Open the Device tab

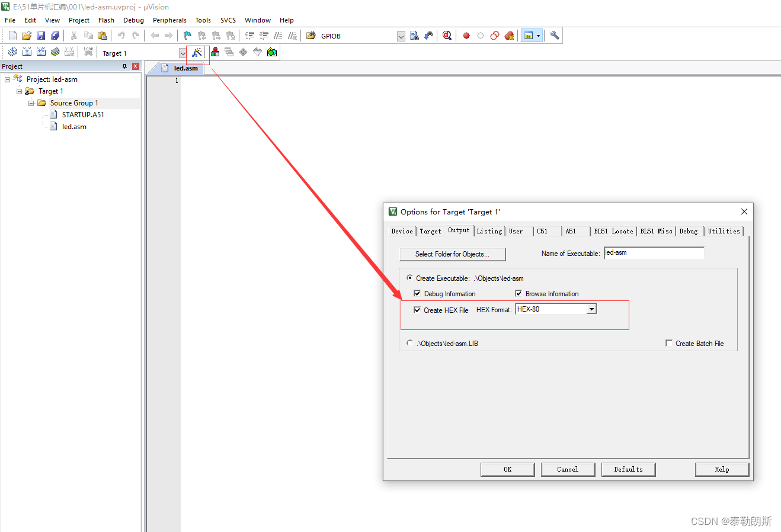click(402, 231)
